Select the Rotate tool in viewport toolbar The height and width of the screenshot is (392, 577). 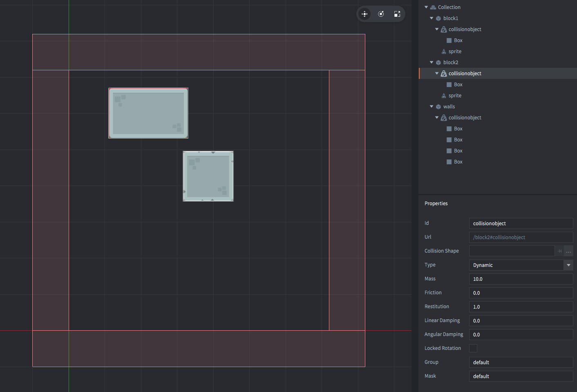point(381,14)
